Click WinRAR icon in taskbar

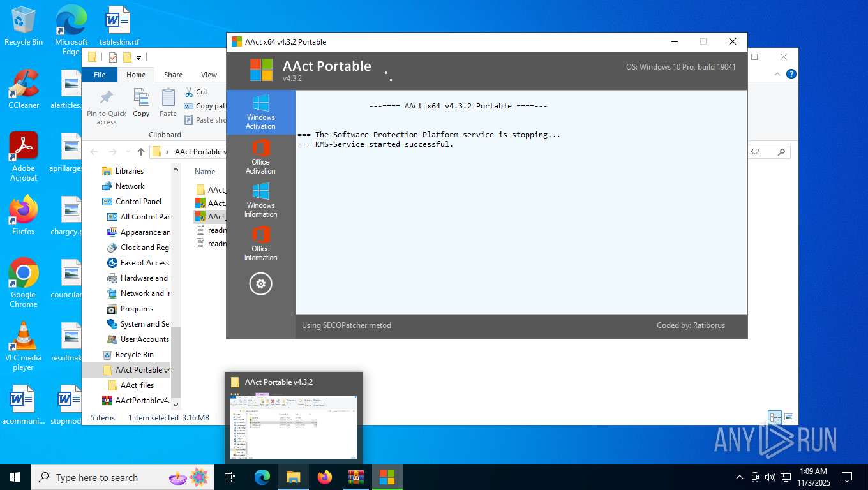point(355,477)
